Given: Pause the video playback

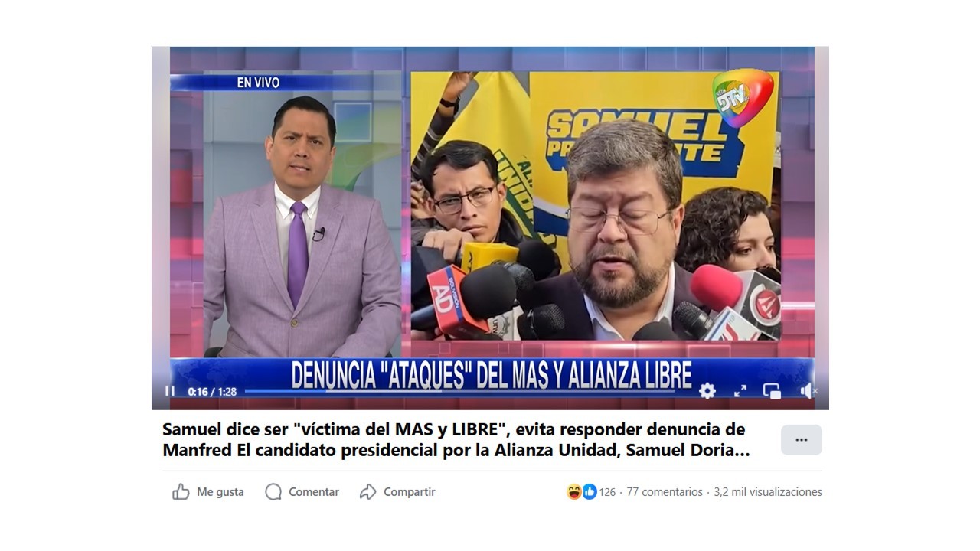Looking at the screenshot, I should click(170, 391).
